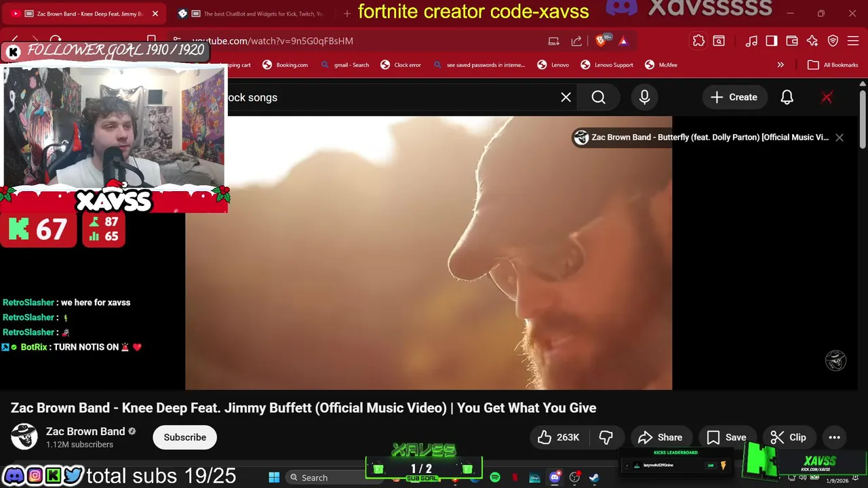This screenshot has width=868, height=488.
Task: Open the Leo AI sparkle icon
Action: pos(812,41)
